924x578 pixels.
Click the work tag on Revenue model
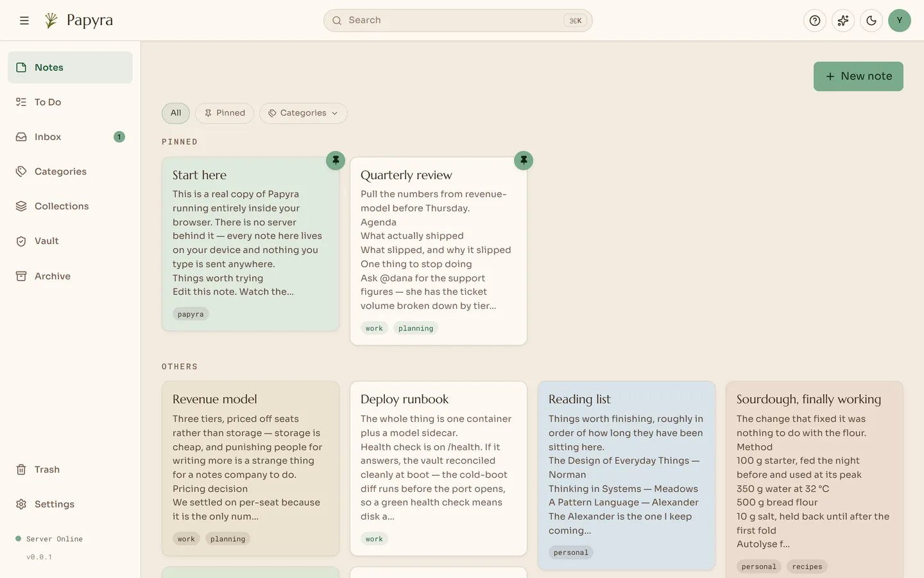tap(186, 539)
